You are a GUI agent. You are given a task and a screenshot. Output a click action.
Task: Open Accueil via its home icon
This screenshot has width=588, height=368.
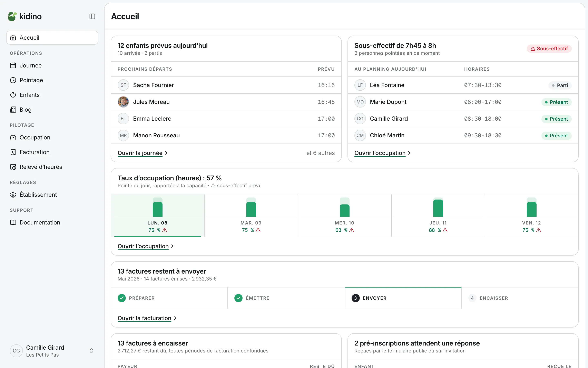tap(13, 37)
